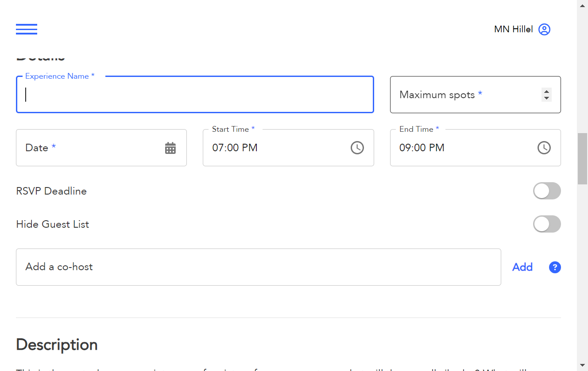Open the hamburger navigation menu
This screenshot has width=588, height=371.
tap(27, 29)
